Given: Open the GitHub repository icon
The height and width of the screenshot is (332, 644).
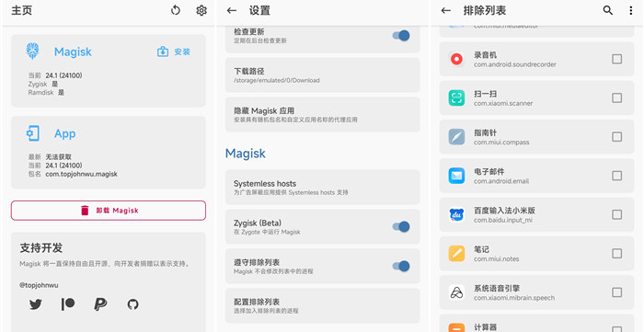Looking at the screenshot, I should coord(132,304).
